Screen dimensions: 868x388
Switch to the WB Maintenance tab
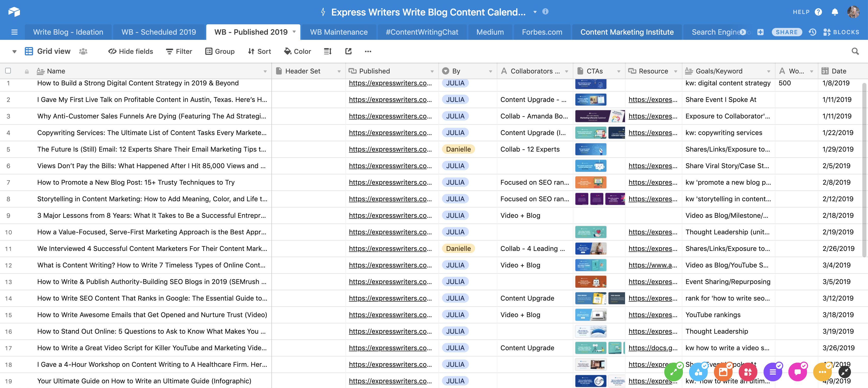pyautogui.click(x=338, y=32)
